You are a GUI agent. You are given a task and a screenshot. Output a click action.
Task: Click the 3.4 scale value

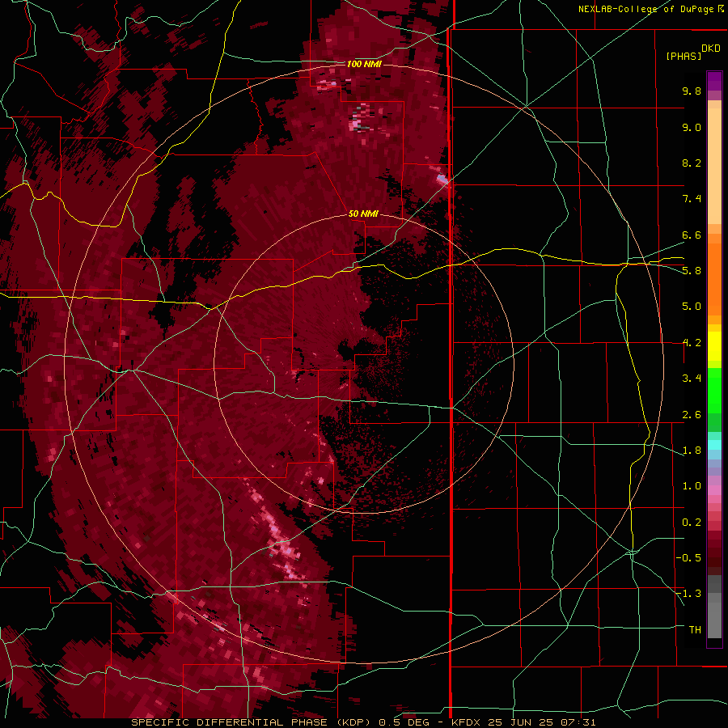pyautogui.click(x=692, y=379)
